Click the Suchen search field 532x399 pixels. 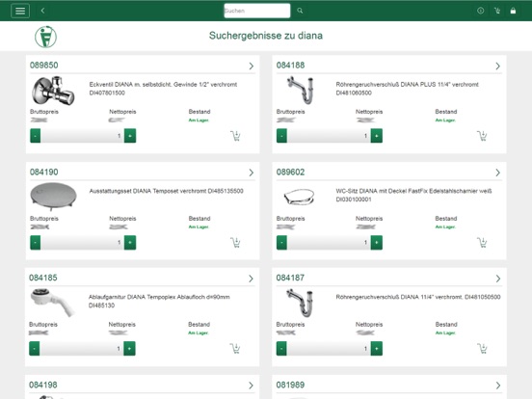(x=256, y=11)
